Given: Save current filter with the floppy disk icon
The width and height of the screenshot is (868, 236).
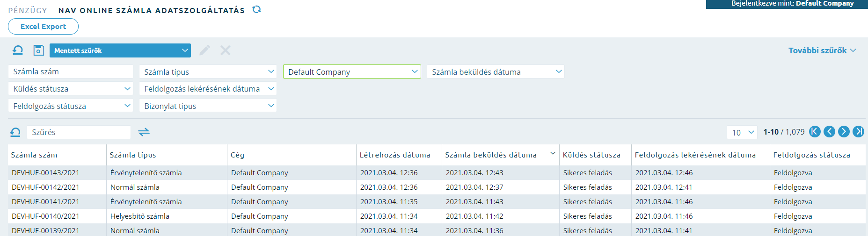Looking at the screenshot, I should pos(39,50).
